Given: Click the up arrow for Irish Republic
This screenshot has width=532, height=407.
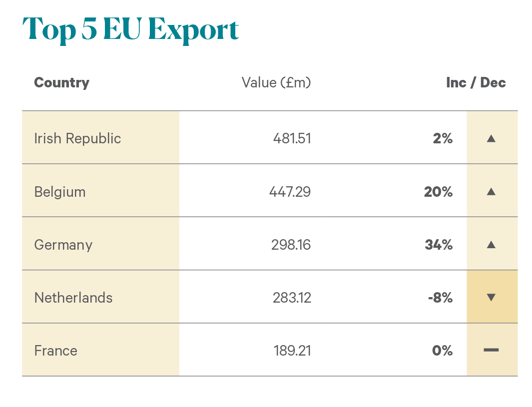Looking at the screenshot, I should 491,138.
